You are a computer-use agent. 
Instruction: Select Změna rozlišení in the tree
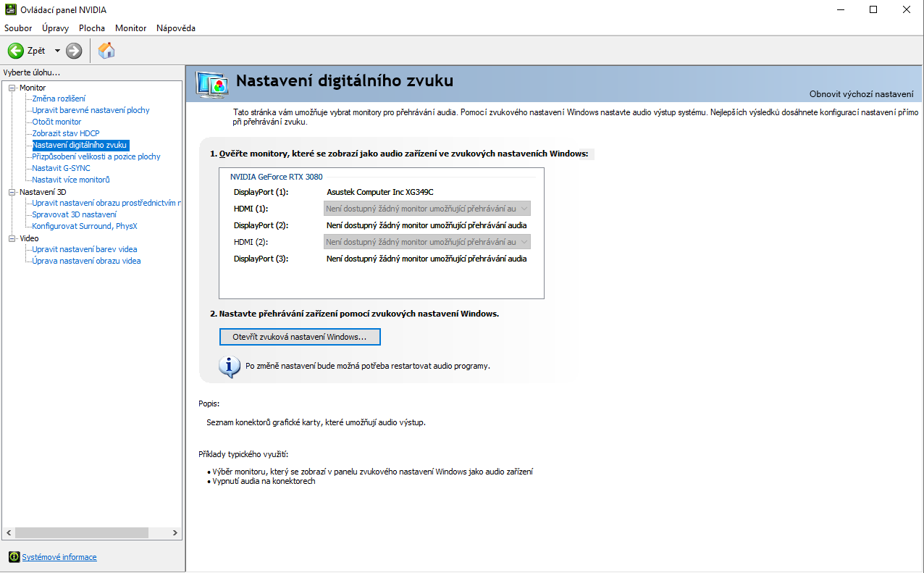point(59,99)
